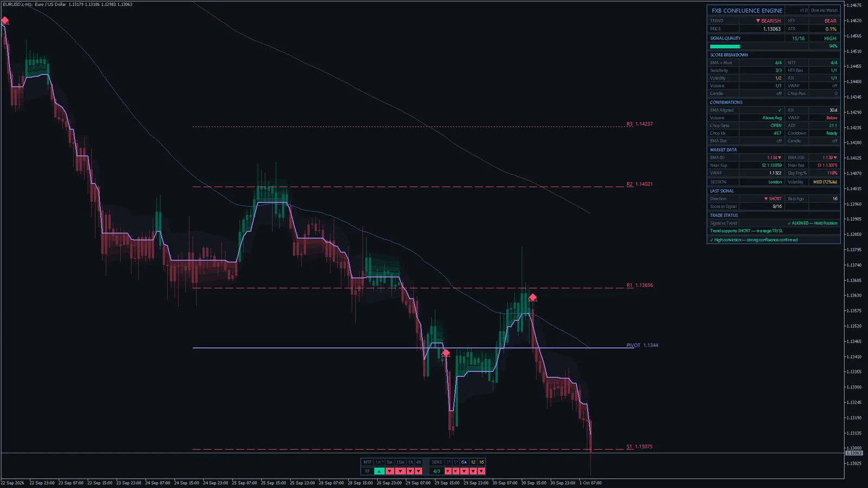
Task: Click the red triangle beside SHORT direction
Action: click(766, 199)
